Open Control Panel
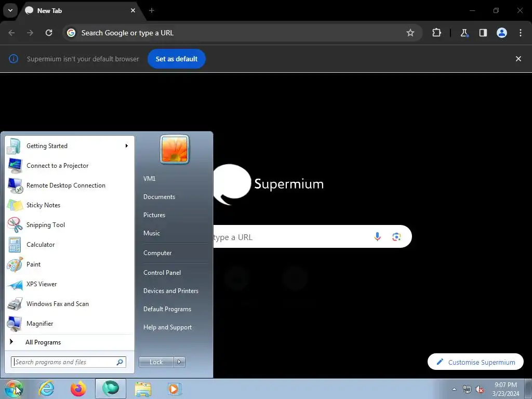This screenshot has height=399, width=532. point(162,272)
